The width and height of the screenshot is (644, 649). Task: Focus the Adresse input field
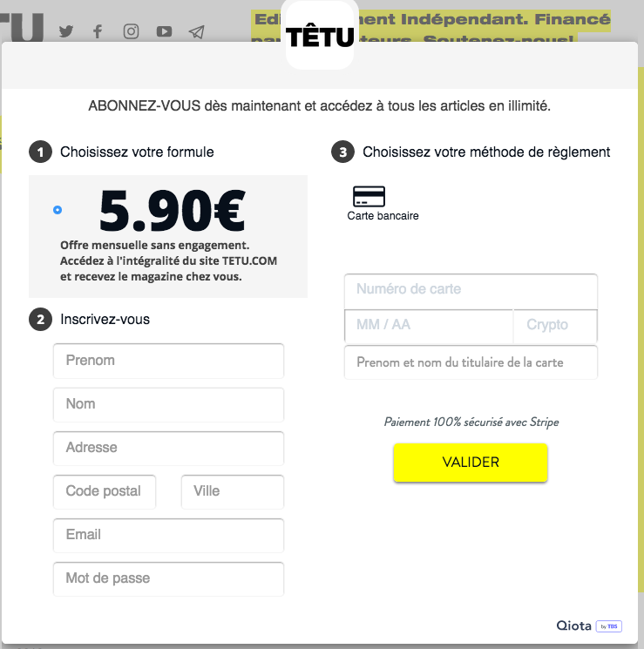coord(168,448)
